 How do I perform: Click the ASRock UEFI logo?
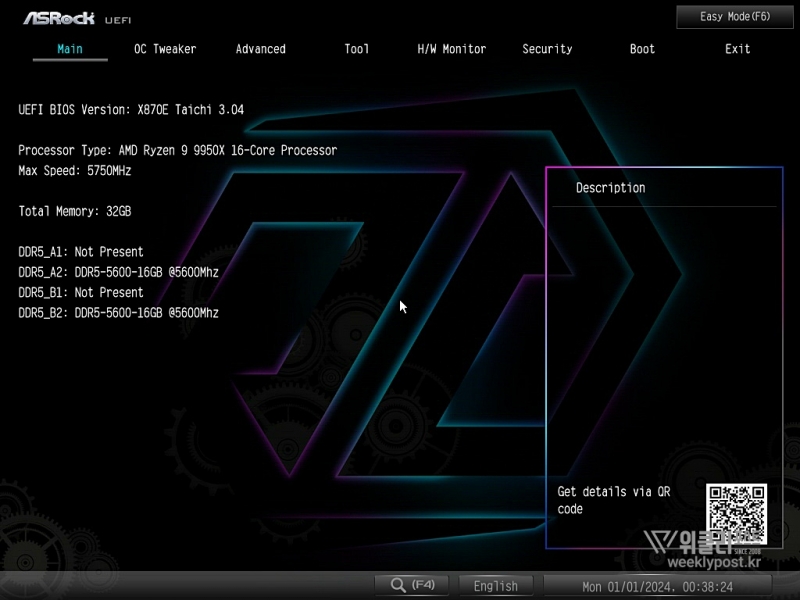click(77, 18)
